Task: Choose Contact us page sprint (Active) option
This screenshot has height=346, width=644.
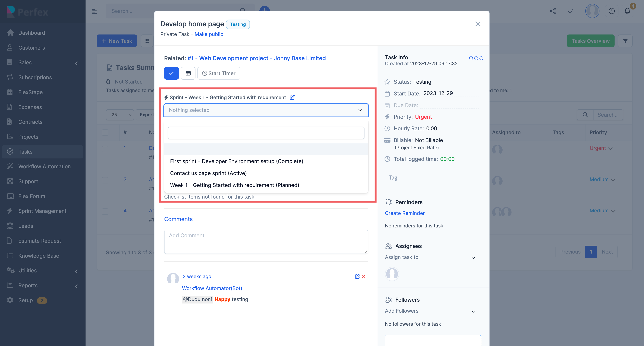Action: 208,173
